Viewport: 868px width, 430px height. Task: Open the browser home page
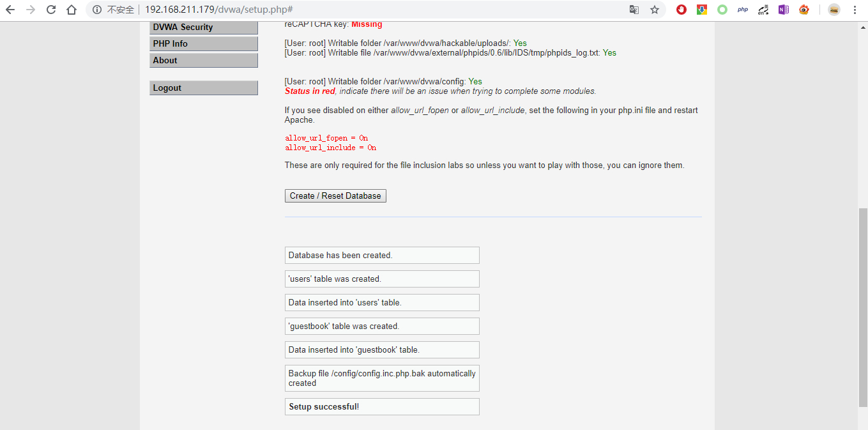tap(72, 10)
